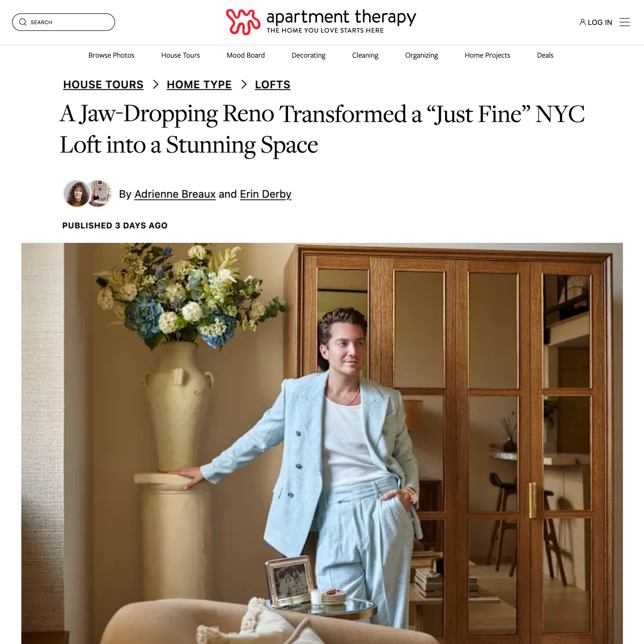
Task: Open the Erin Derby author link
Action: [x=266, y=194]
